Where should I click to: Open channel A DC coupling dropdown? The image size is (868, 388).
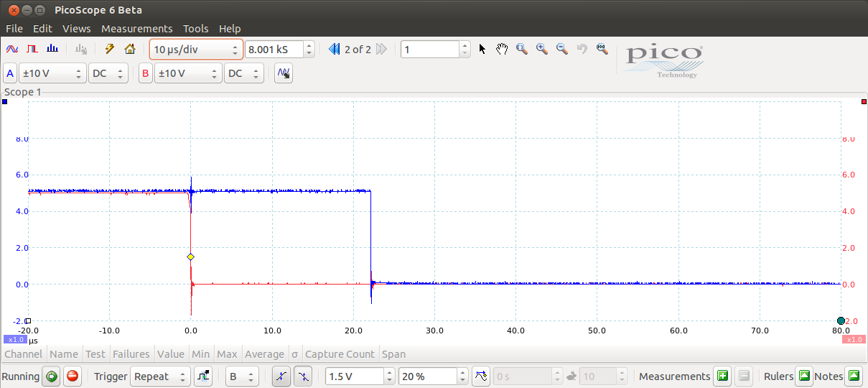click(x=108, y=73)
